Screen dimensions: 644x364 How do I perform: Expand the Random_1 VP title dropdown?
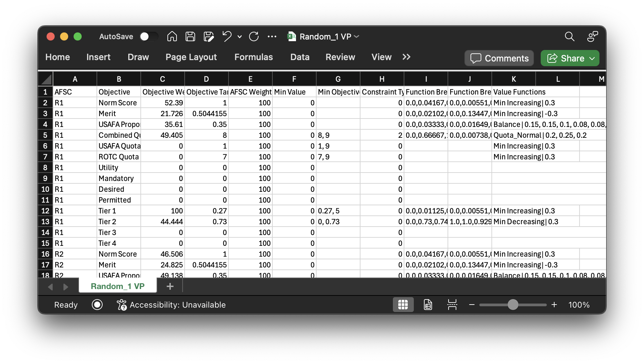(356, 36)
